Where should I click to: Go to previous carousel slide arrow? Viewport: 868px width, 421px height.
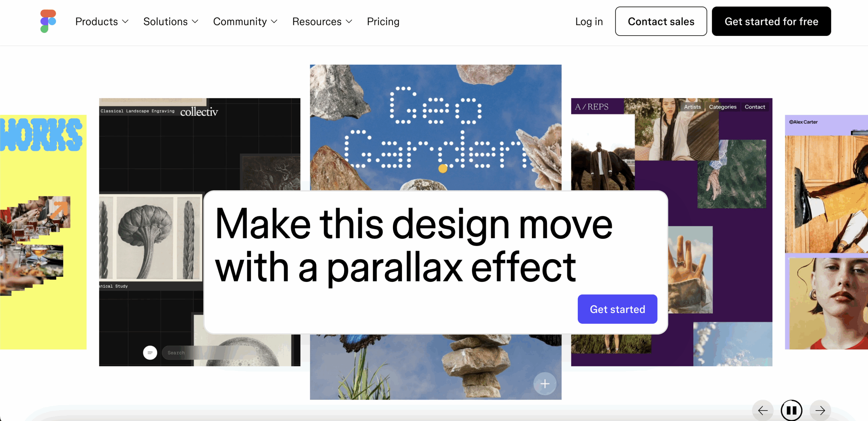[x=763, y=410]
